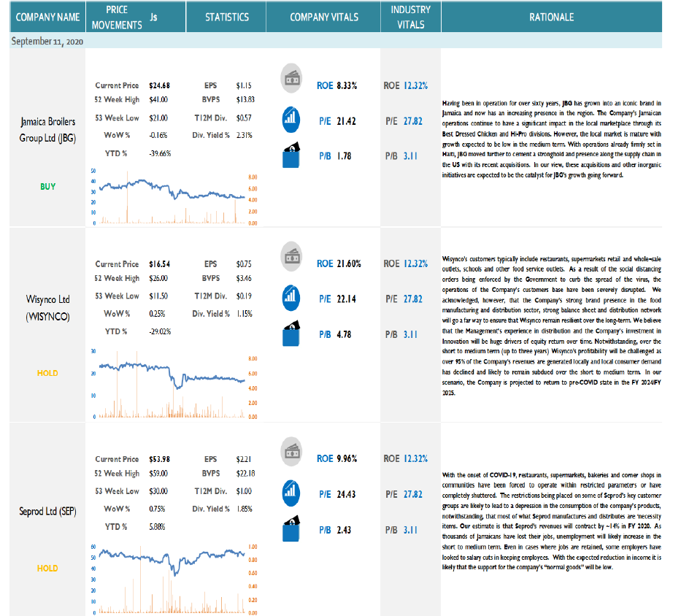
Task: Click the Div. Yield % value 1.15%
Action: [245, 314]
